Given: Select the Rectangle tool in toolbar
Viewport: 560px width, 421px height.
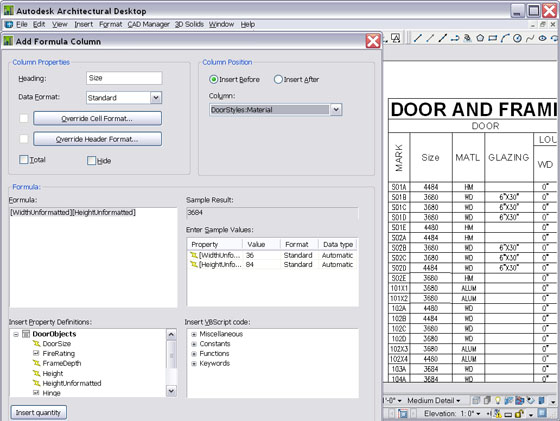Looking at the screenshot, I should click(492, 38).
